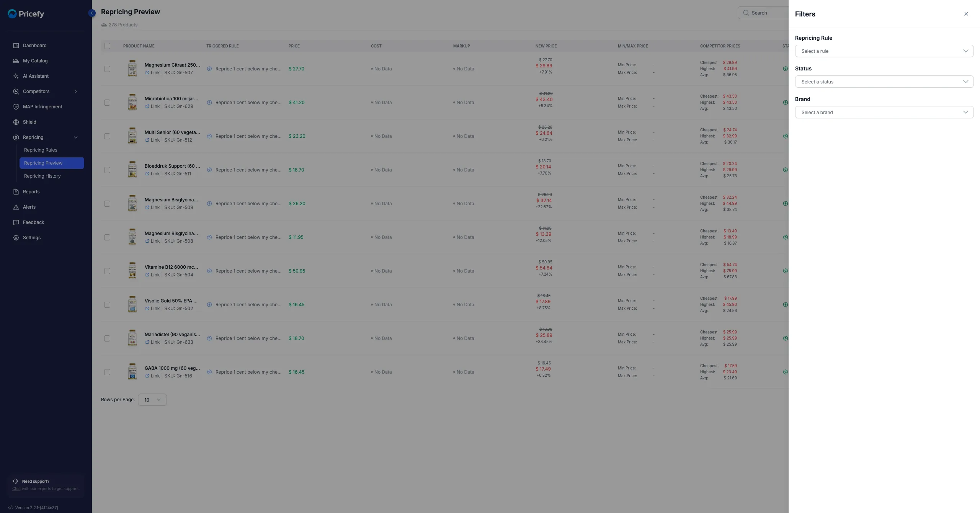Check the Mariadistel row checkbox
This screenshot has height=513, width=980.
tap(107, 338)
